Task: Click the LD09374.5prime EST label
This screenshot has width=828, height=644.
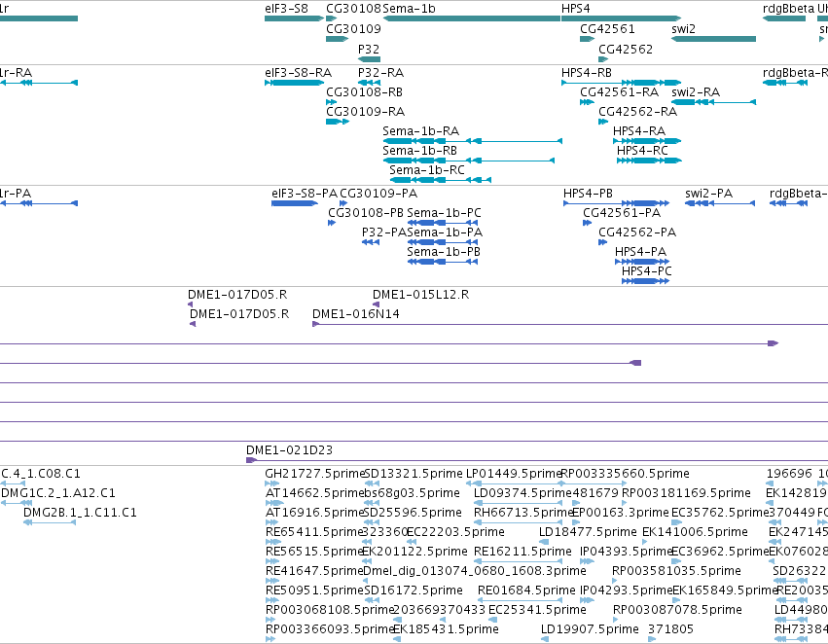Action: point(522,493)
